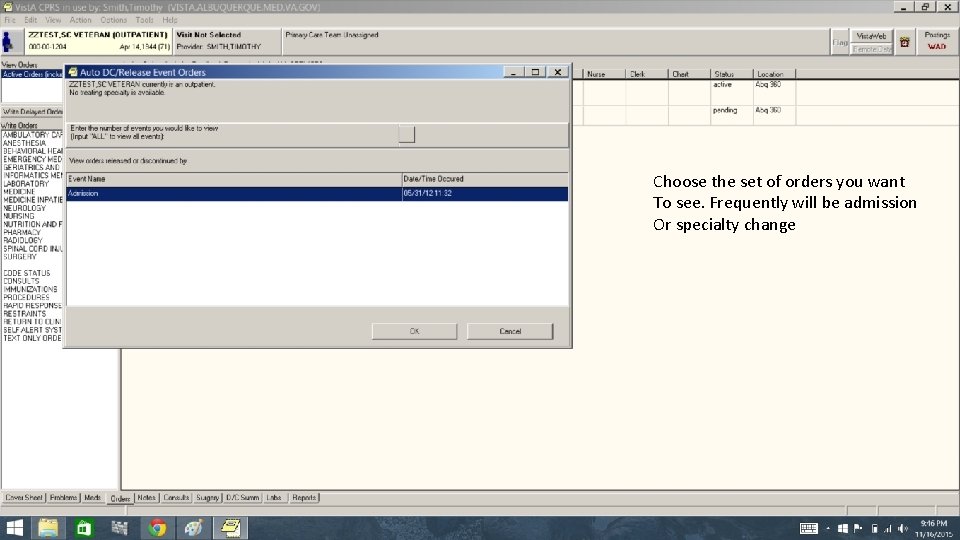Open Google Chrome from taskbar
The width and height of the screenshot is (960, 540).
pyautogui.click(x=157, y=528)
